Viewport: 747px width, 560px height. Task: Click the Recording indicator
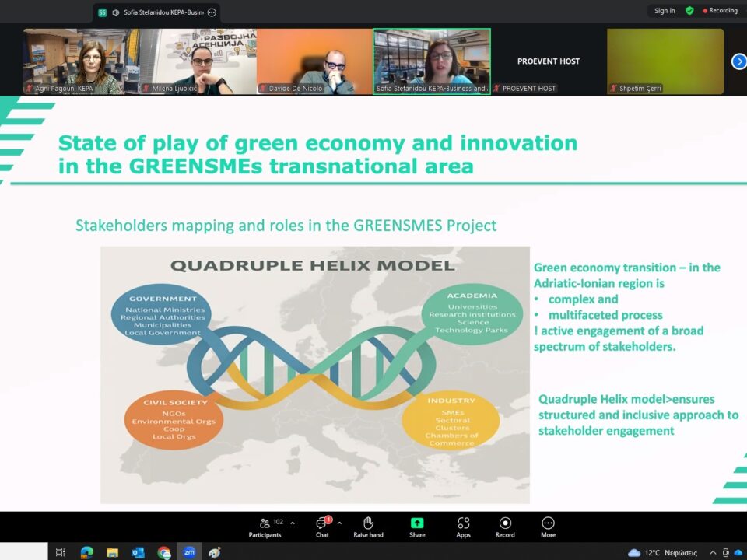coord(721,11)
